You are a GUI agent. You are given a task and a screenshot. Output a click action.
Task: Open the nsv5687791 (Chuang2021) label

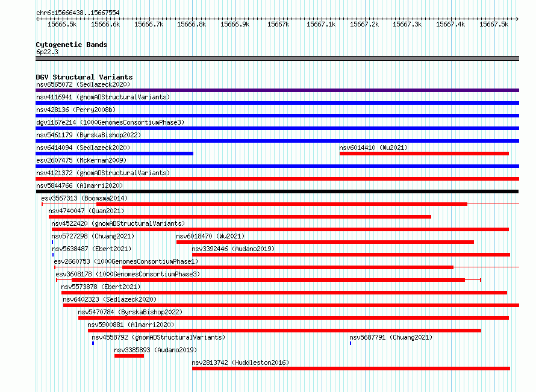coord(391,337)
